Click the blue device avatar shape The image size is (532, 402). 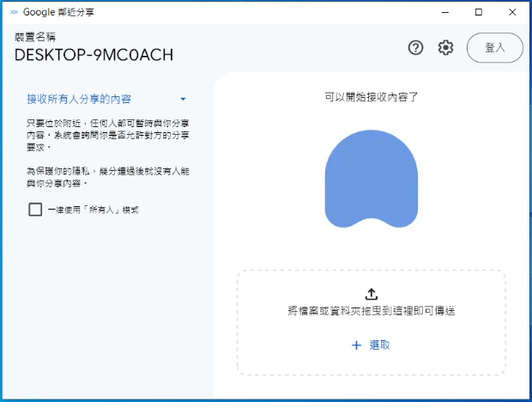(x=372, y=179)
